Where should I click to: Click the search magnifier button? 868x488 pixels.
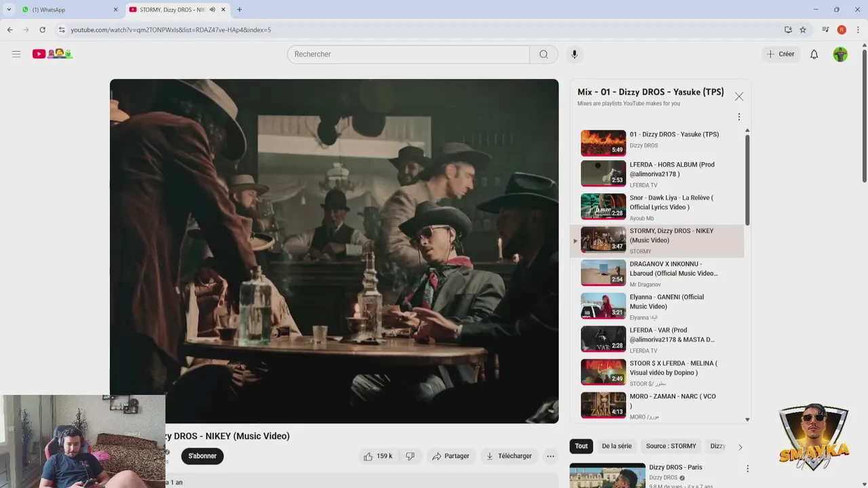pyautogui.click(x=544, y=54)
